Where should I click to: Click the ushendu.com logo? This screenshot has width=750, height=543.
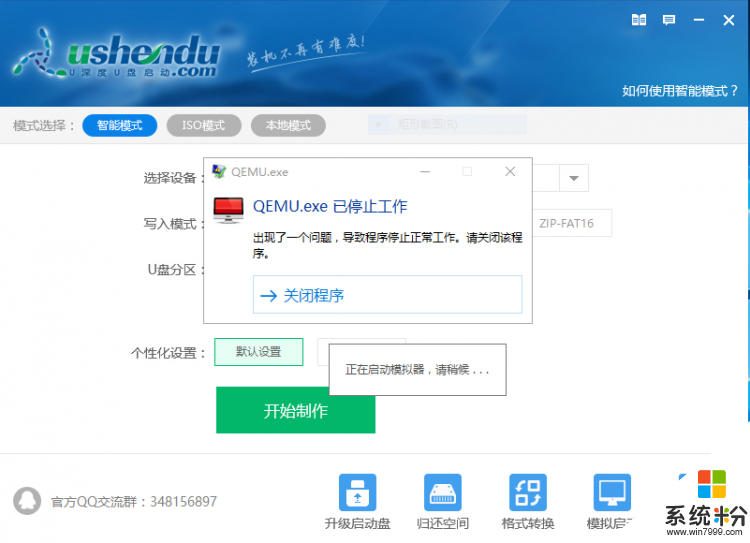117,54
